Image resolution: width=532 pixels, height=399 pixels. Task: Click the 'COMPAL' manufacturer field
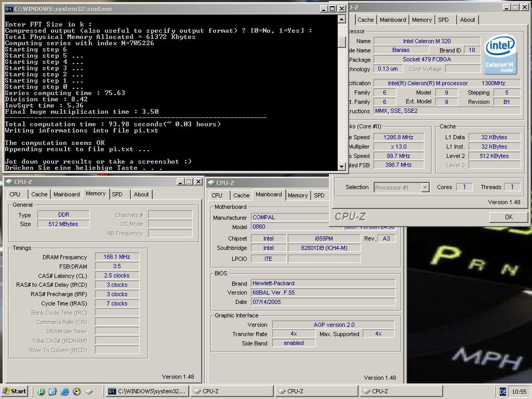[290, 218]
